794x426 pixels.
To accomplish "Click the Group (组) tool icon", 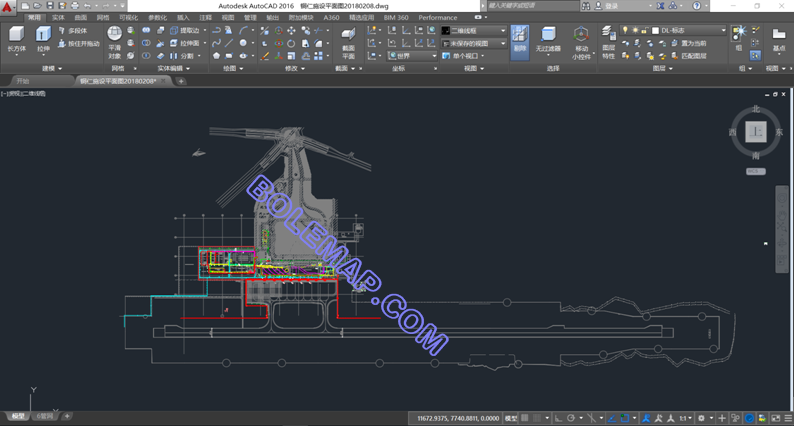I will coord(739,38).
